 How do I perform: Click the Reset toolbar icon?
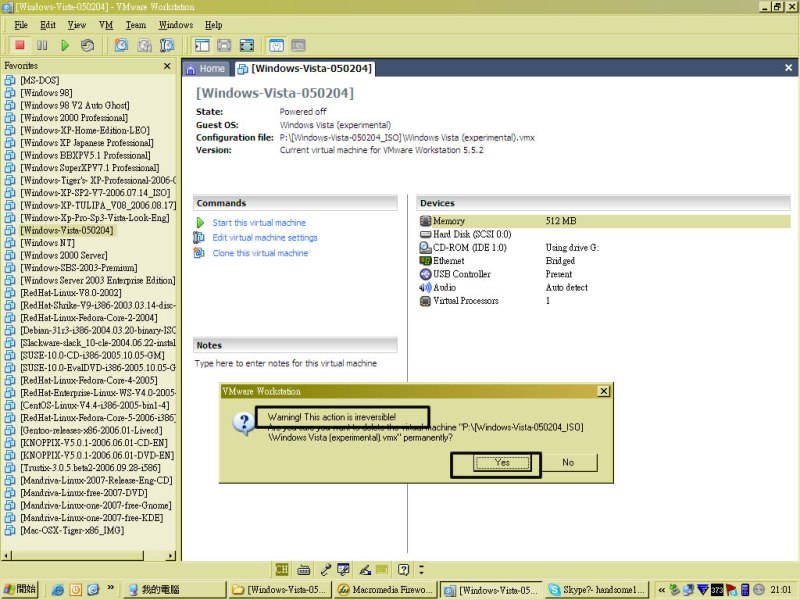(87, 45)
